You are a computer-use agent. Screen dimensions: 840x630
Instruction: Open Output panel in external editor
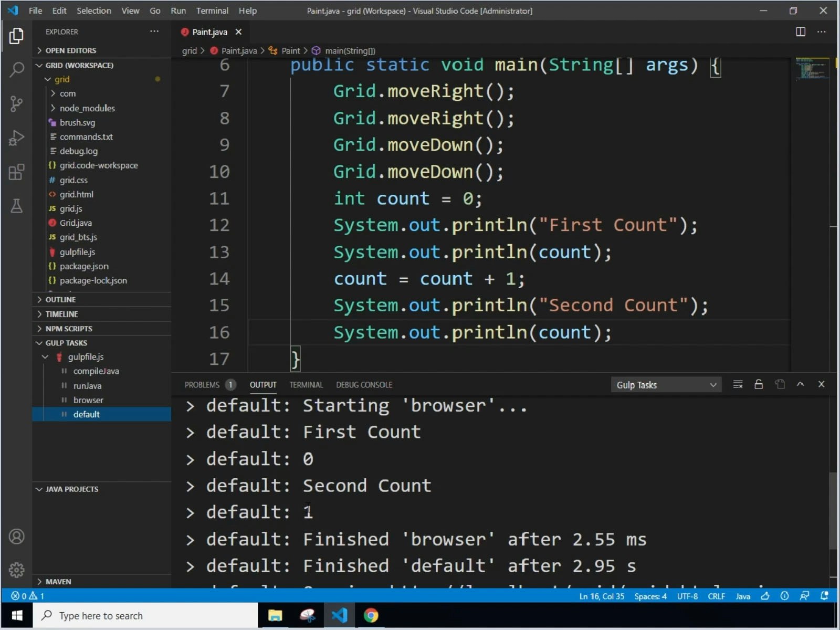780,384
